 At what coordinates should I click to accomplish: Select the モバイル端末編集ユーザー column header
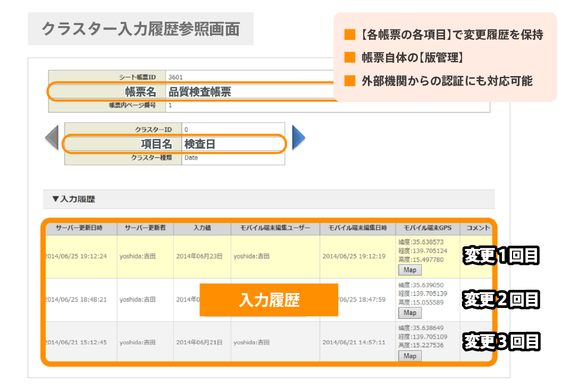[275, 228]
